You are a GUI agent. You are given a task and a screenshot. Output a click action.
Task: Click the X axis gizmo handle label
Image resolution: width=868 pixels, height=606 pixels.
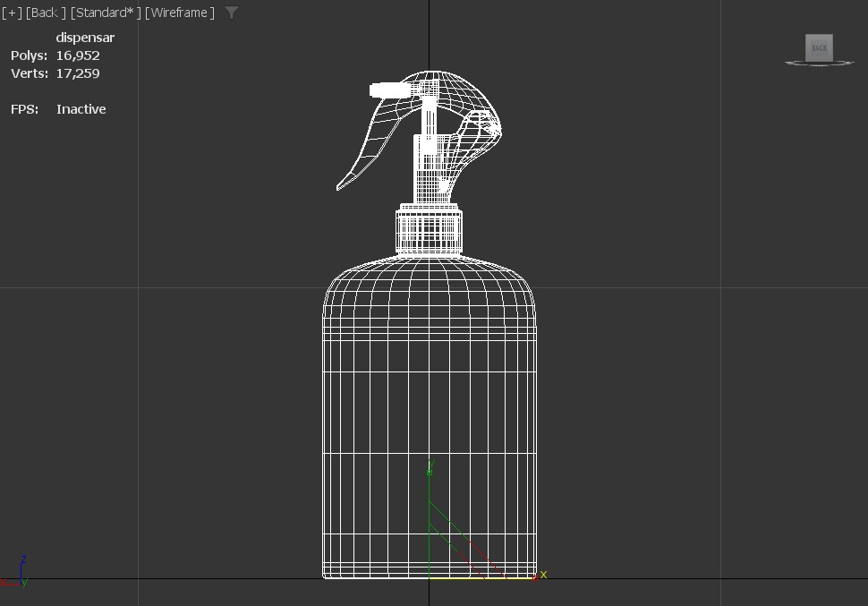tap(543, 575)
